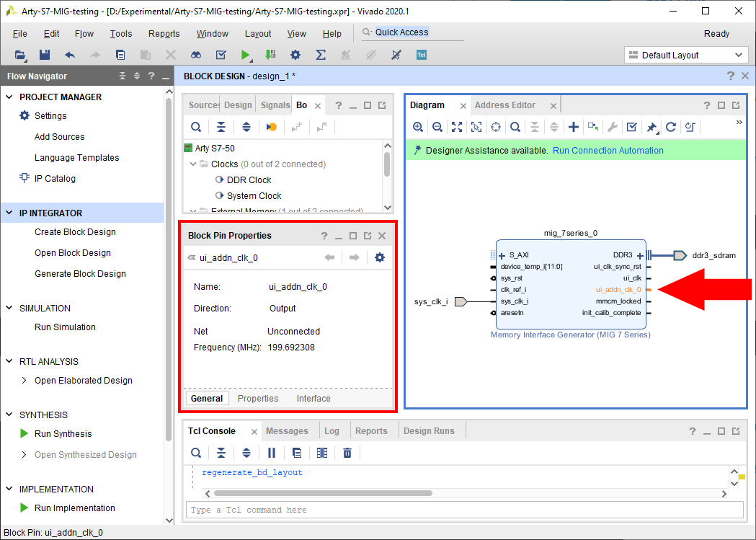Expand Open Synthesized Design item
Screen dimensions: 756x540
click(24, 455)
